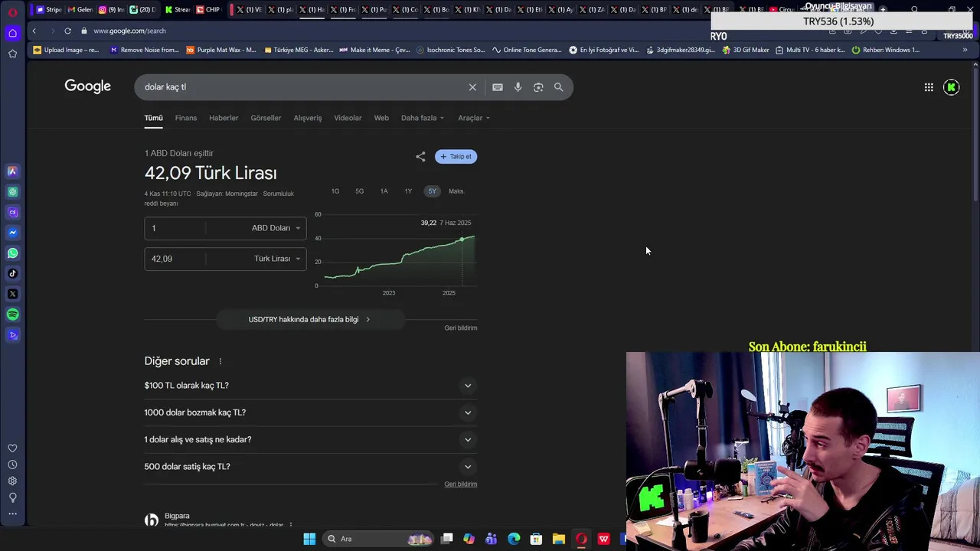Select the 5G chart range
Screen dimensions: 980x551
coord(359,191)
